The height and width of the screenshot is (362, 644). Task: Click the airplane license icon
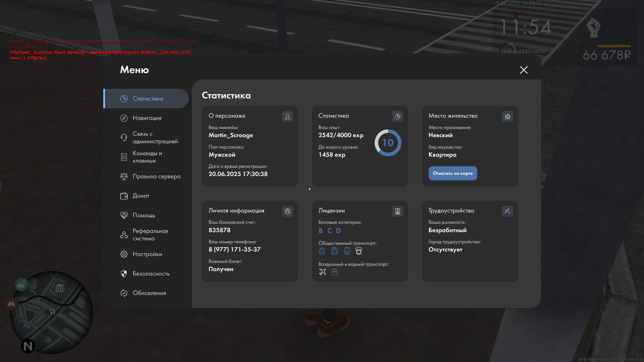322,272
